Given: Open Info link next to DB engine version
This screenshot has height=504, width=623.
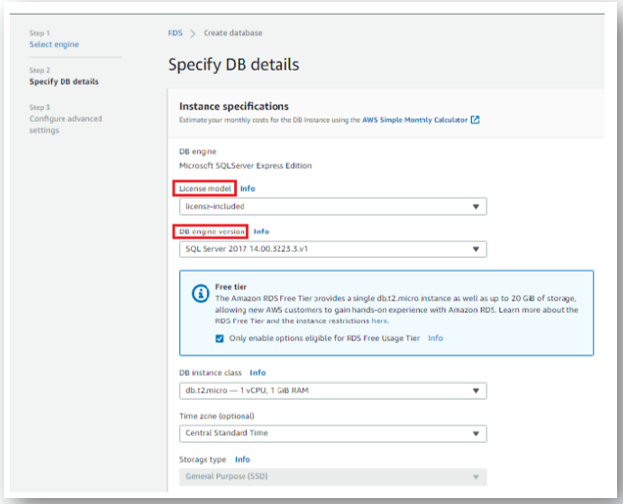Looking at the screenshot, I should 261,231.
